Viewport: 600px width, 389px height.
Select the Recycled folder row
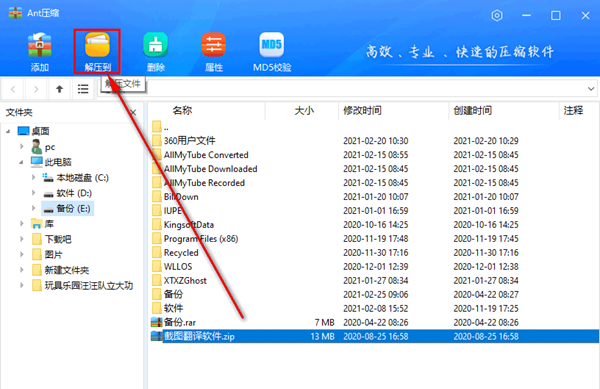tap(373, 252)
